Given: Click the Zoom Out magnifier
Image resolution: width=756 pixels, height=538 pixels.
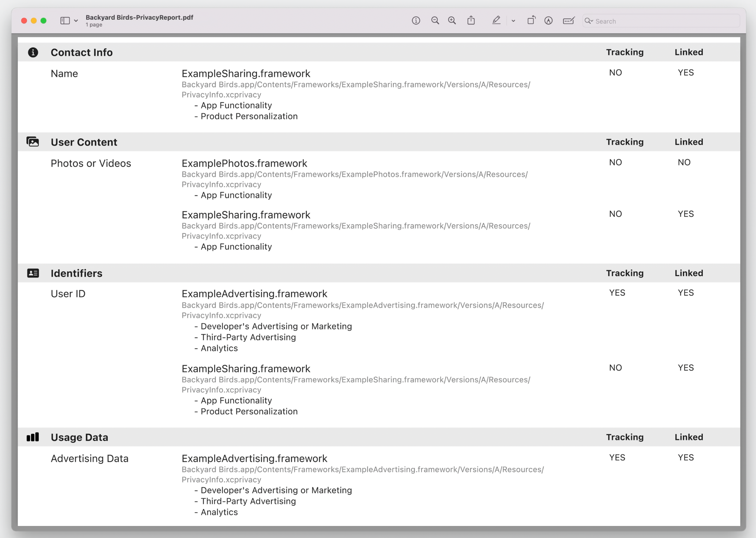Looking at the screenshot, I should tap(435, 21).
